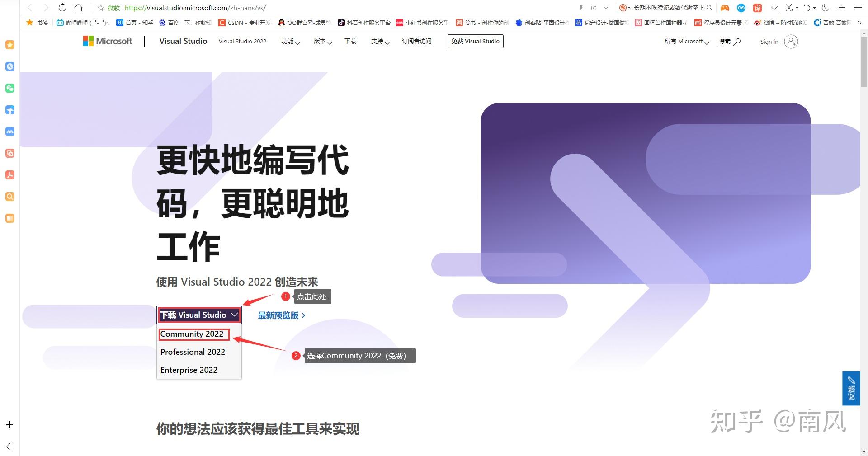Image resolution: width=868 pixels, height=456 pixels.
Task: Expand the address bar dropdown chevron
Action: pos(606,8)
